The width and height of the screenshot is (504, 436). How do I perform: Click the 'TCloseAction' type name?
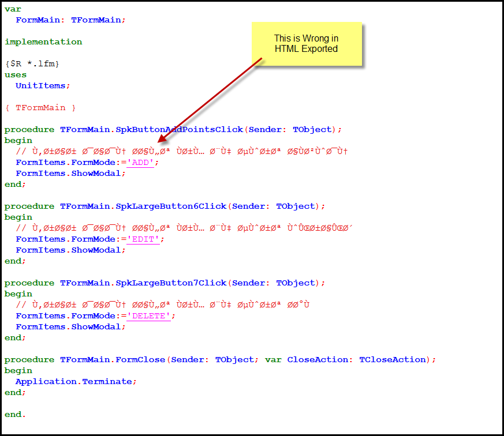point(393,360)
